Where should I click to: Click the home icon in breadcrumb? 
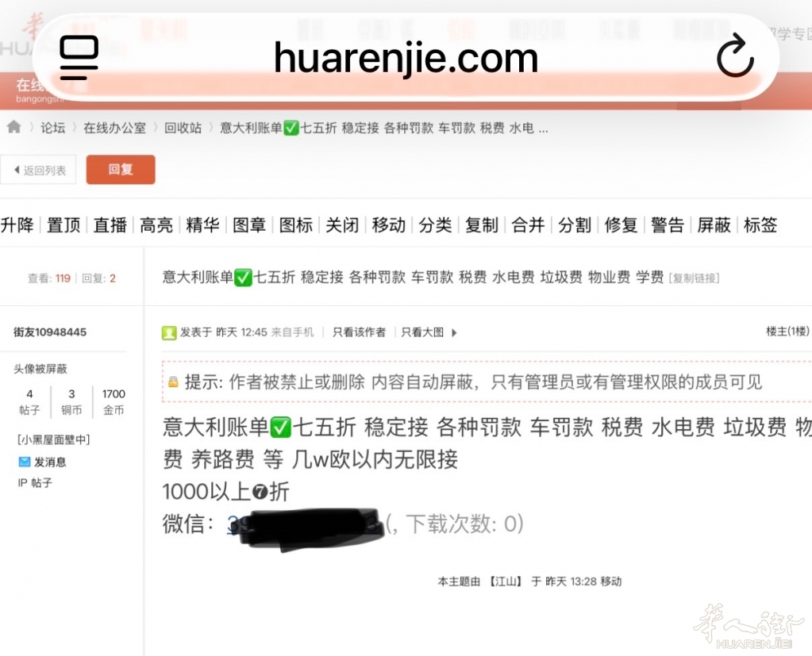13,127
